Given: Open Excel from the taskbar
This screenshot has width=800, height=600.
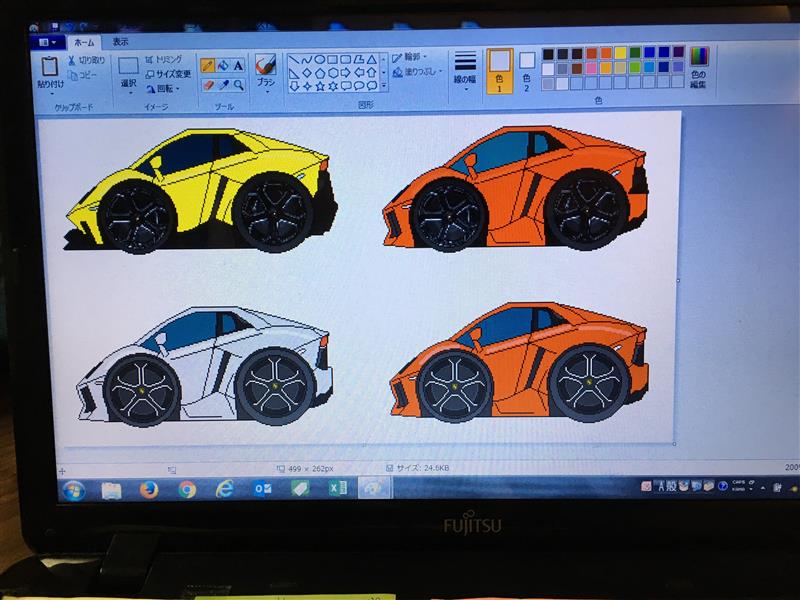Looking at the screenshot, I should tap(337, 488).
